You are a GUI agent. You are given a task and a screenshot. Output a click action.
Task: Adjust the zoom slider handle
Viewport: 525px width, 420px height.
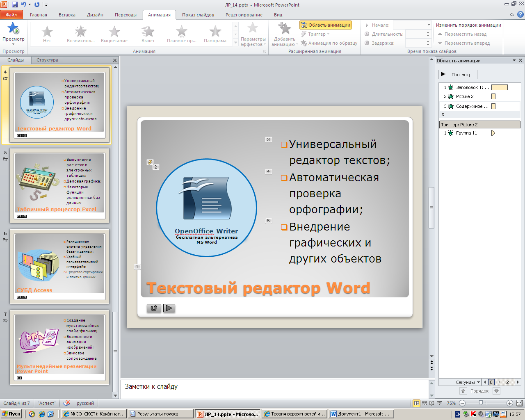[x=481, y=403]
